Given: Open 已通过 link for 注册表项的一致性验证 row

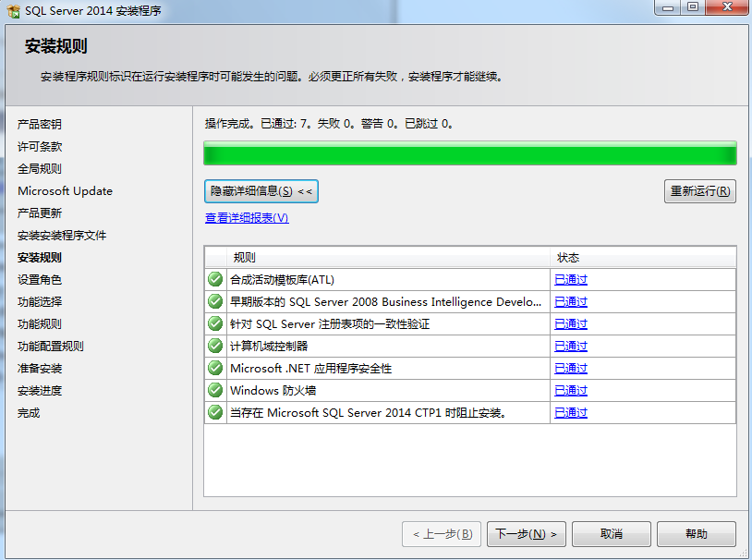Looking at the screenshot, I should tap(571, 324).
